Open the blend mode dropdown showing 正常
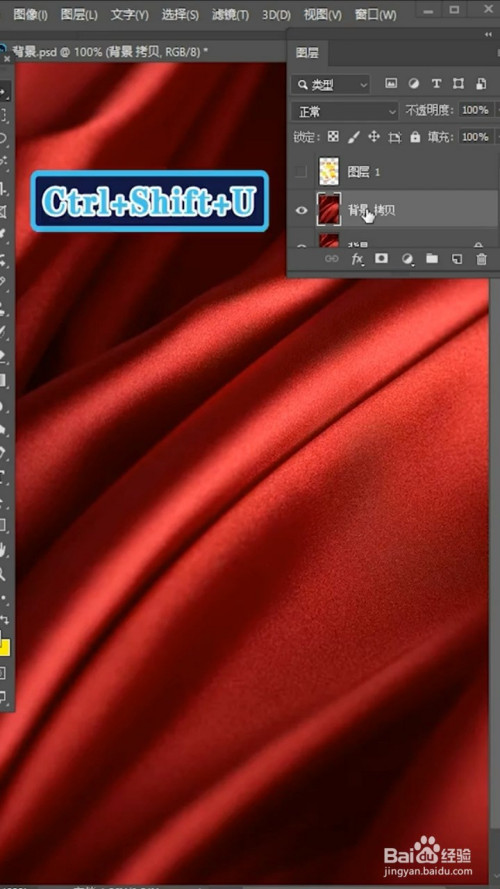Screen dimensions: 500x889 (345, 112)
